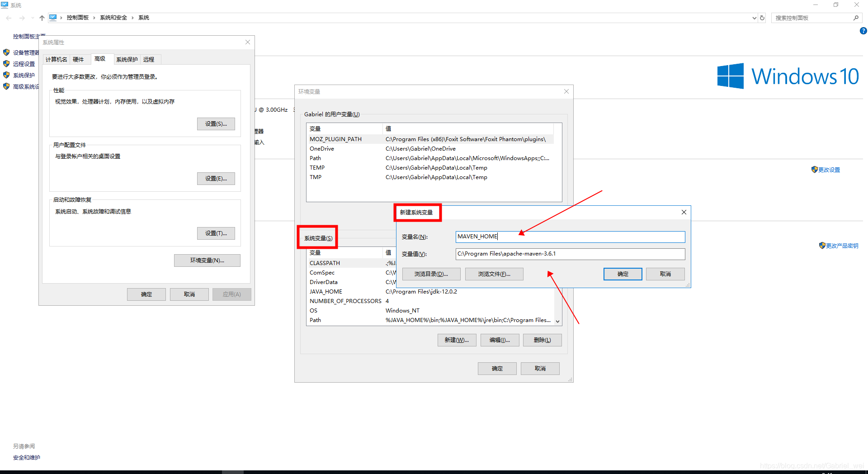The width and height of the screenshot is (868, 474).
Task: Click 取消 in 环境变量 dialog
Action: tap(540, 369)
